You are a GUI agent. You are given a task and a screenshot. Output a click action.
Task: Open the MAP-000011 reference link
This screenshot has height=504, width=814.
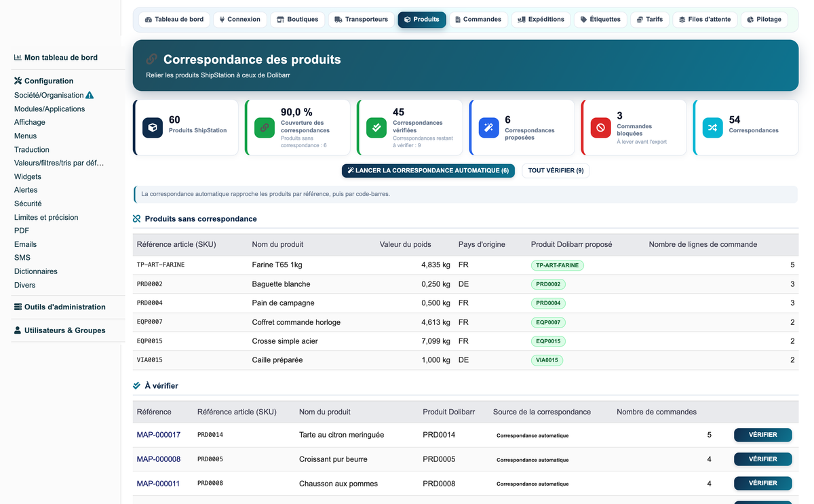[159, 484]
